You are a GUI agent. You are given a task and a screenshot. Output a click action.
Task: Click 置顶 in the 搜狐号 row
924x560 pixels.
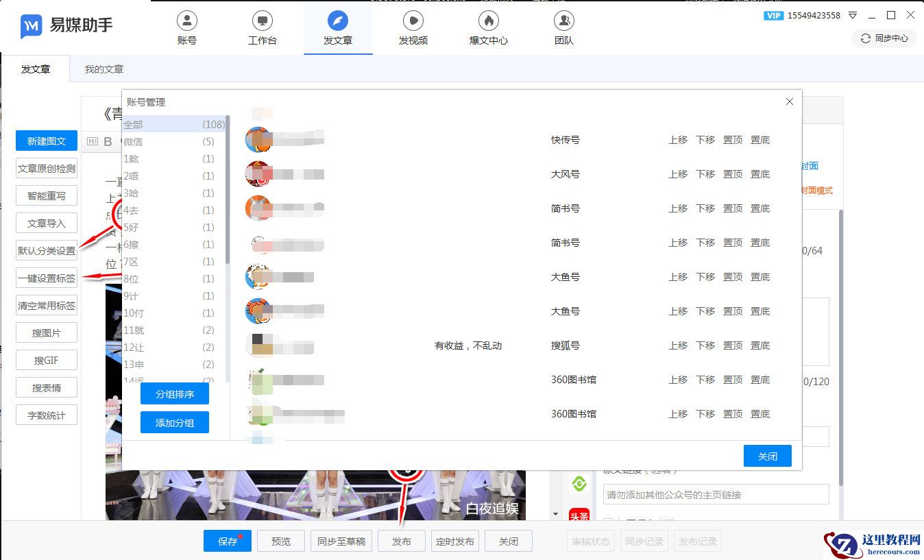733,345
